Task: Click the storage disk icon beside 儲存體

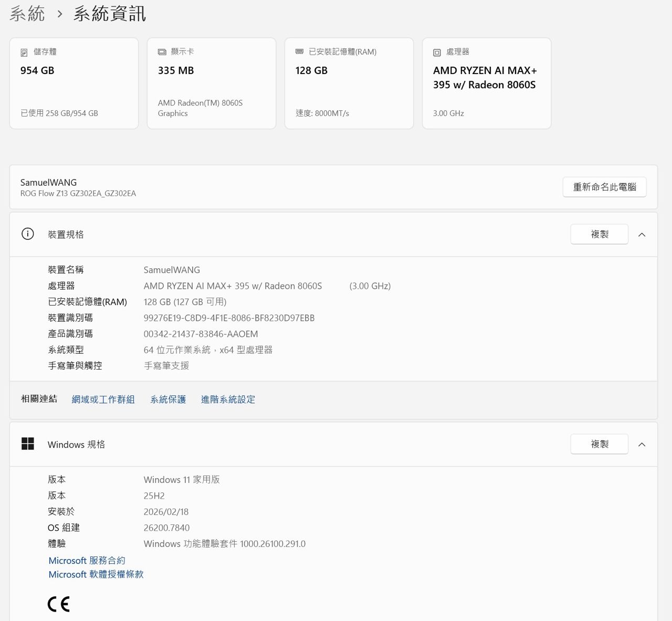Action: point(24,52)
